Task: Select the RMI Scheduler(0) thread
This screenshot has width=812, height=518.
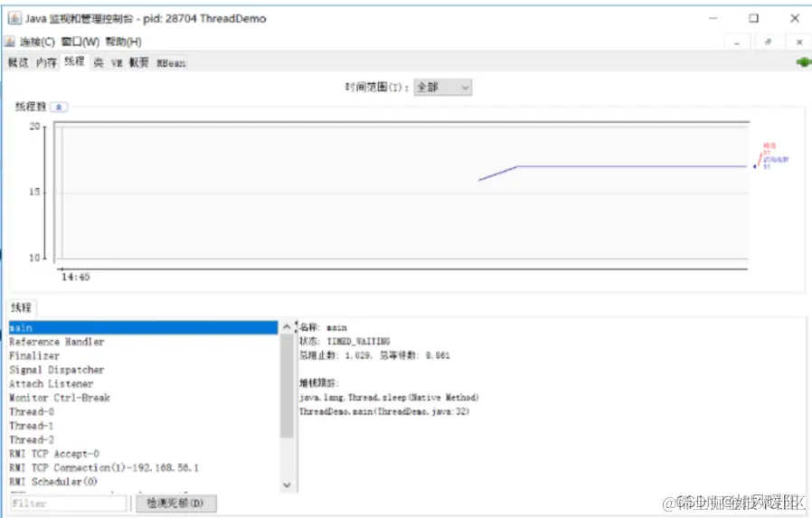Action: pyautogui.click(x=144, y=481)
